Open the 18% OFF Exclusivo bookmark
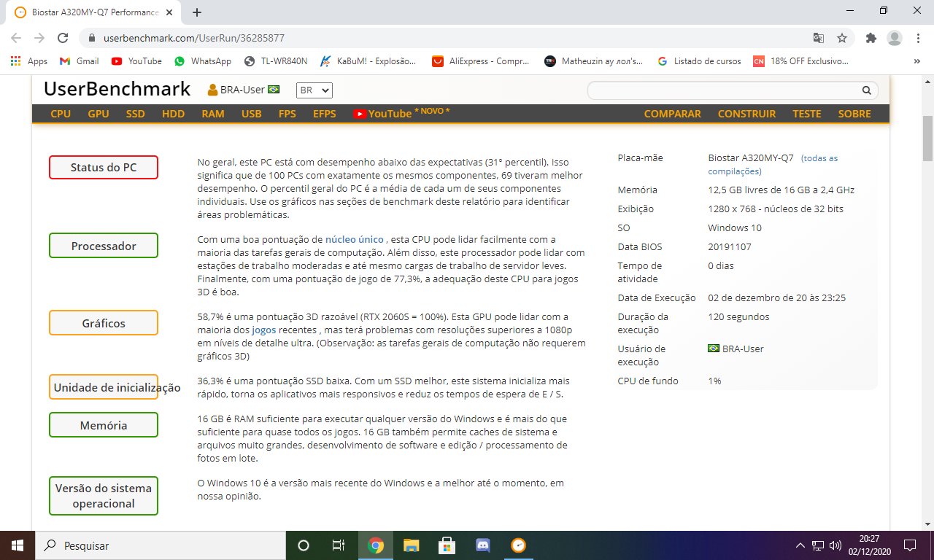This screenshot has height=560, width=934. click(801, 61)
